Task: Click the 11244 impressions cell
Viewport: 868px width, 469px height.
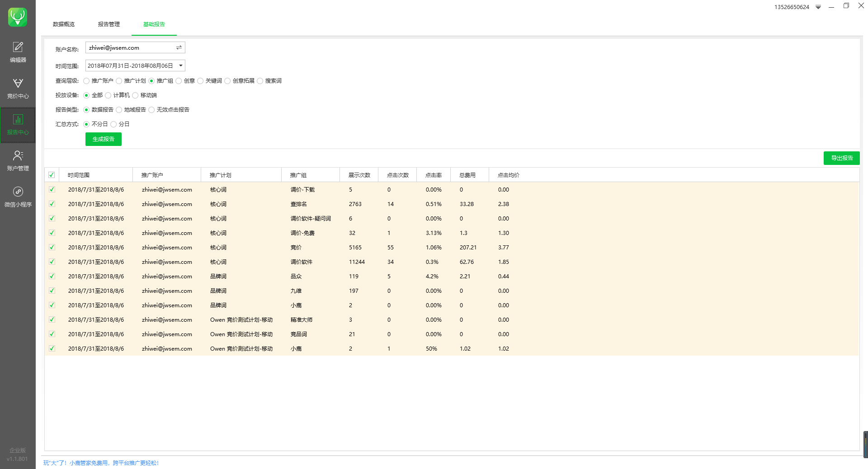Action: coord(357,262)
